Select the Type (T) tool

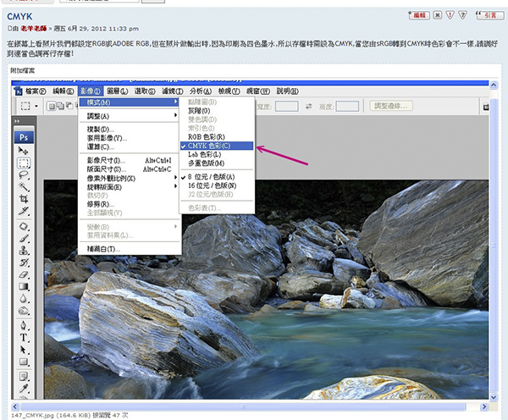click(24, 337)
